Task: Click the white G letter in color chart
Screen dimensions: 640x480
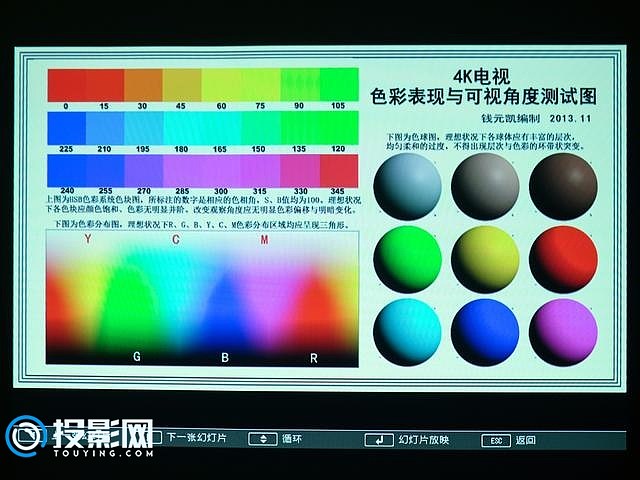Action: click(137, 357)
